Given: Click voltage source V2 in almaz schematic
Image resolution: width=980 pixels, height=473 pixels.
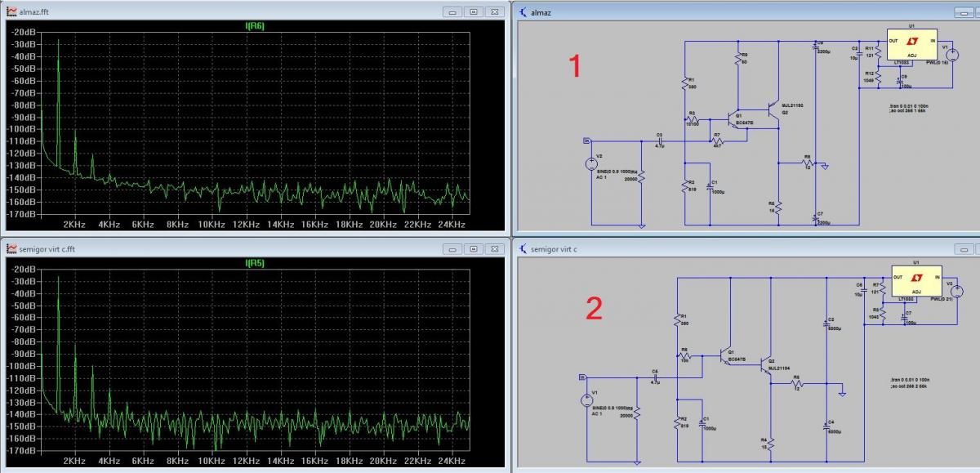Looking at the screenshot, I should (592, 163).
